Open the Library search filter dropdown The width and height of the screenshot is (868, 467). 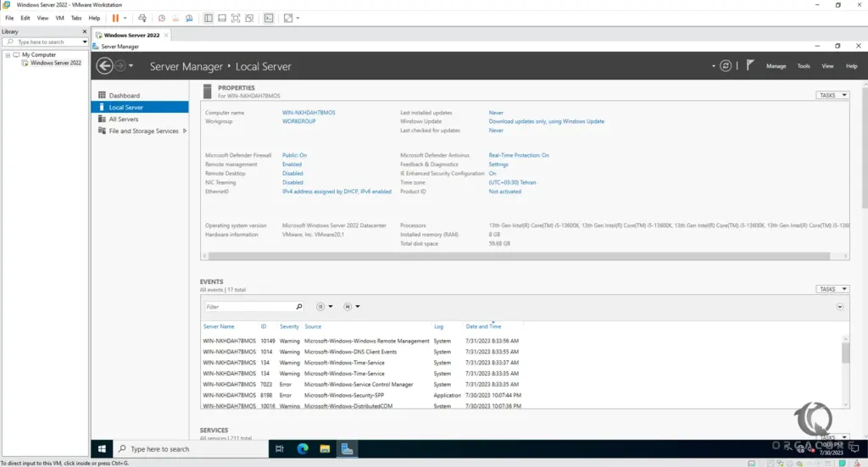pos(85,42)
